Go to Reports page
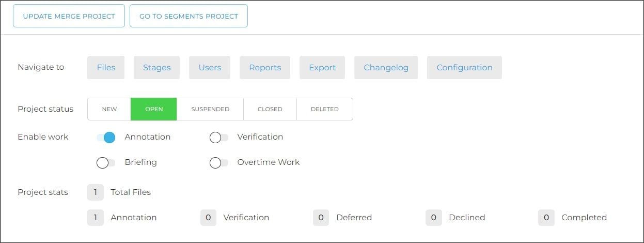The height and width of the screenshot is (243, 644). (265, 68)
